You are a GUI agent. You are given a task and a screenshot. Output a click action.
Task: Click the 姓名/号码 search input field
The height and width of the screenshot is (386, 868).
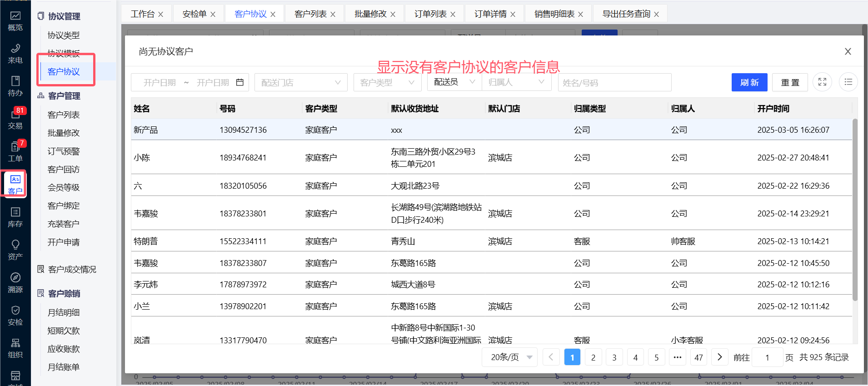pos(614,82)
